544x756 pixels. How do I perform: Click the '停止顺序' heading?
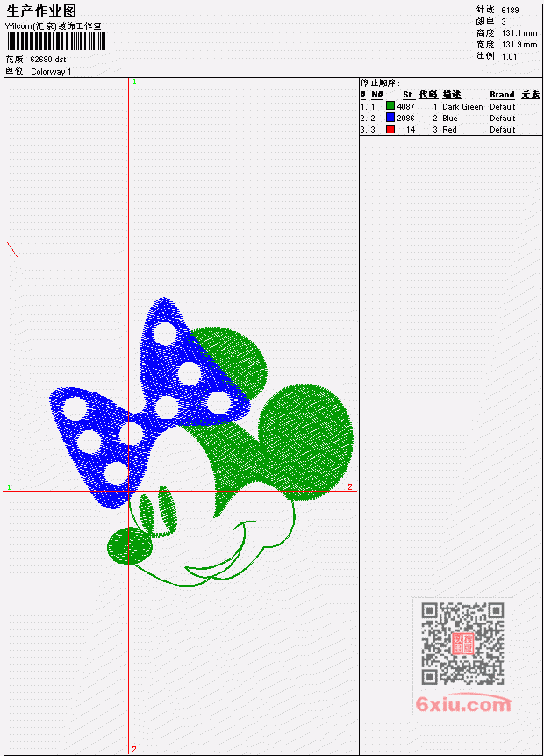380,83
